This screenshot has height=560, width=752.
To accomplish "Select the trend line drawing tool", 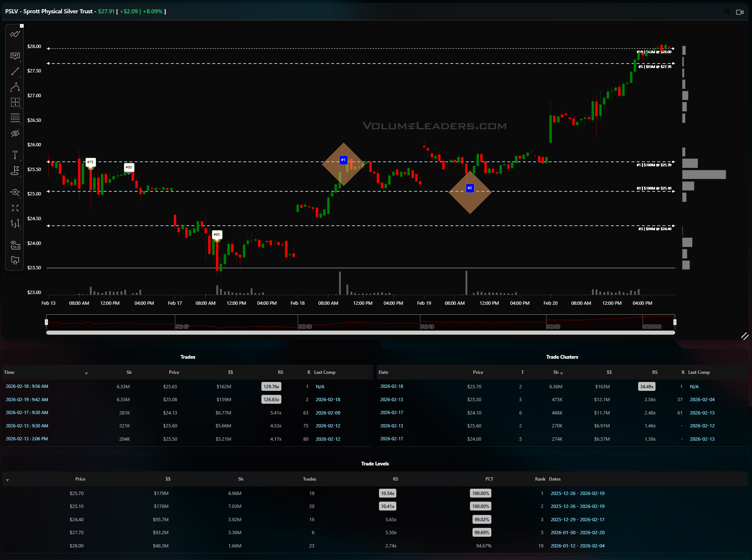I will click(x=15, y=72).
